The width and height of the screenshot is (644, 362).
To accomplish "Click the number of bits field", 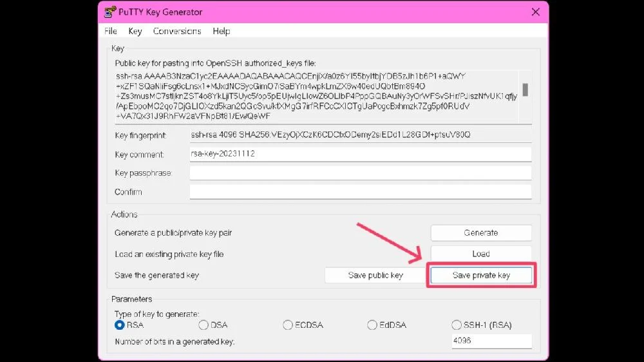I will tap(491, 341).
